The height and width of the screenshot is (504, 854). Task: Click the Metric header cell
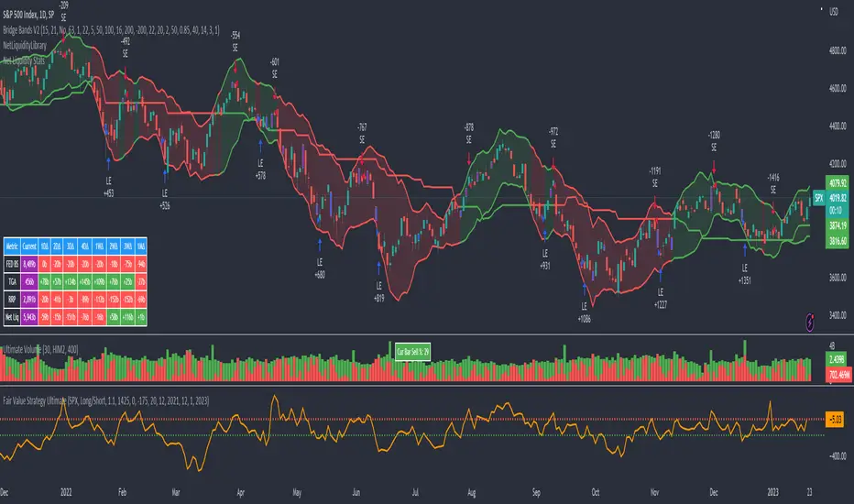(x=12, y=247)
